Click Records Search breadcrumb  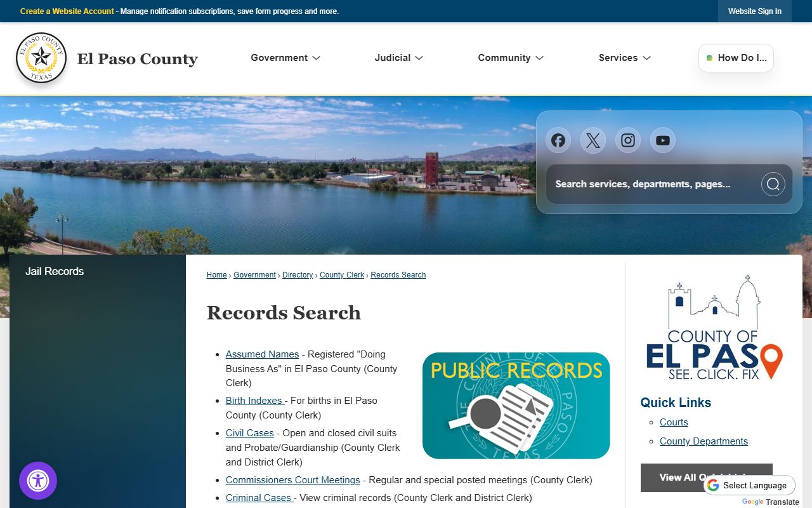pyautogui.click(x=398, y=275)
